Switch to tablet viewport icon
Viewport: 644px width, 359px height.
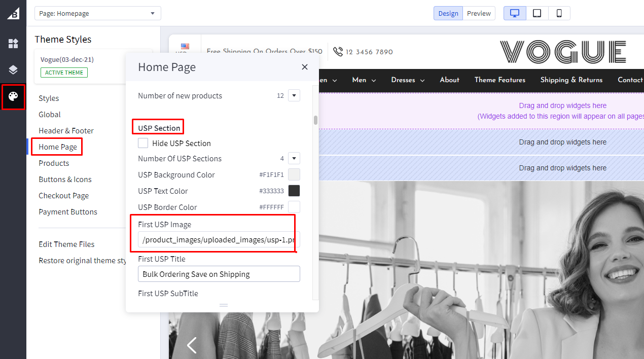tap(537, 13)
